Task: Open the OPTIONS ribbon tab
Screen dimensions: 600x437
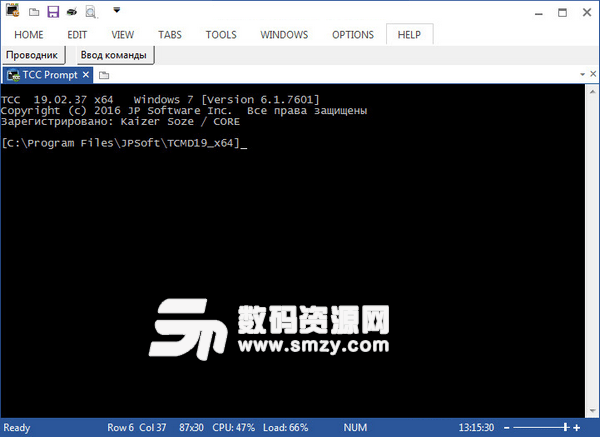Action: click(353, 35)
